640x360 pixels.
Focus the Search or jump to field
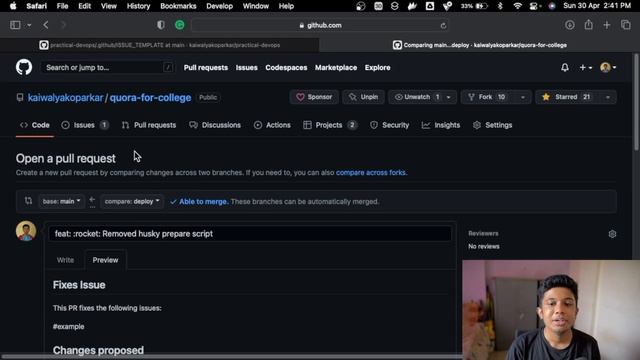click(x=107, y=67)
